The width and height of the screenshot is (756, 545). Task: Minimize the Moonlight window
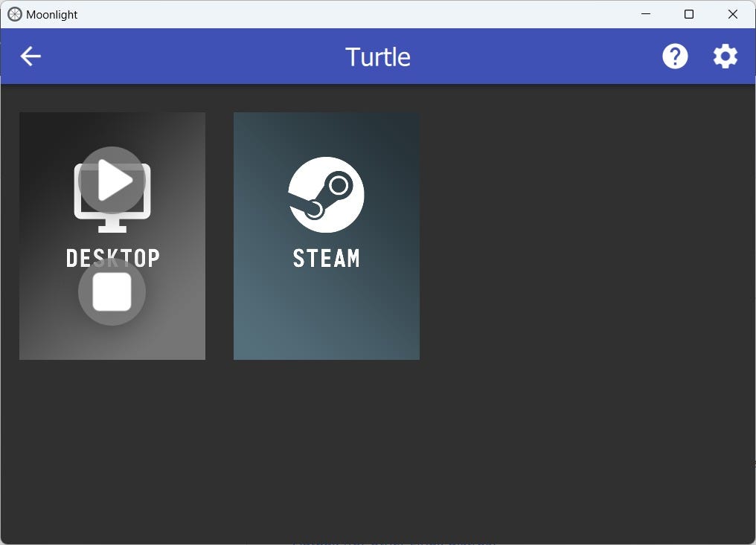[x=646, y=14]
